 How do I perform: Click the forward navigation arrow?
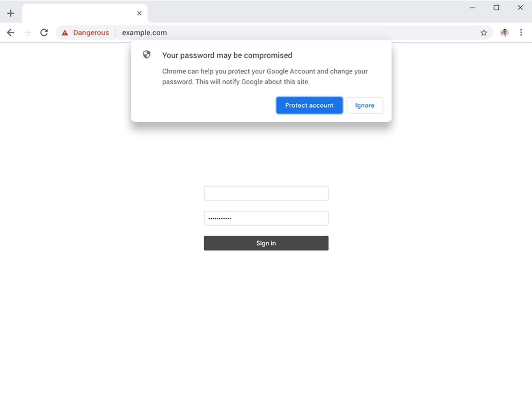pyautogui.click(x=27, y=33)
